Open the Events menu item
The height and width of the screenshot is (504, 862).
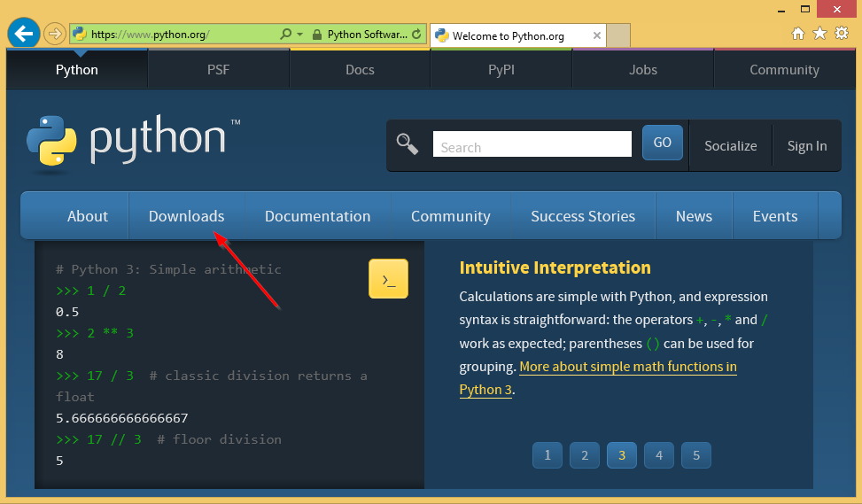point(775,216)
